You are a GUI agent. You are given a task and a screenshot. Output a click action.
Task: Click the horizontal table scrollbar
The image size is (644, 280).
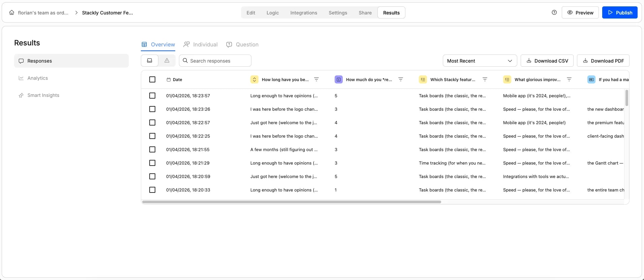[x=292, y=202]
